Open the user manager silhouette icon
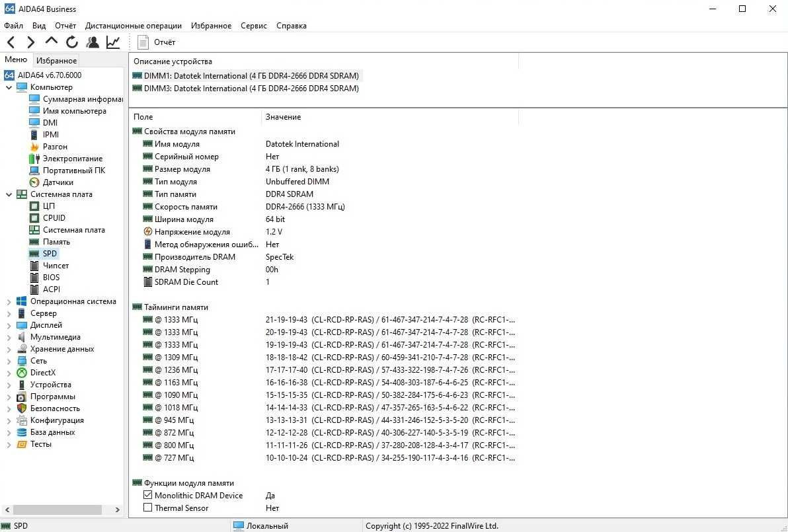This screenshot has height=532, width=788. coord(93,42)
